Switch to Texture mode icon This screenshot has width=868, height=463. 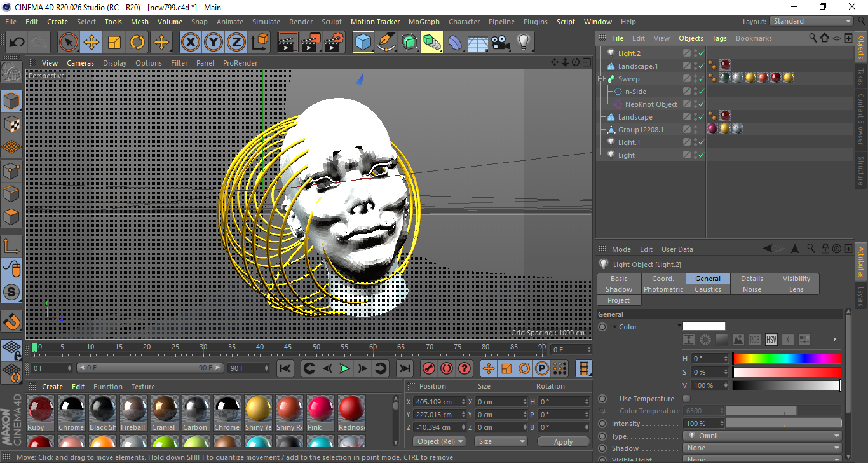click(x=11, y=124)
